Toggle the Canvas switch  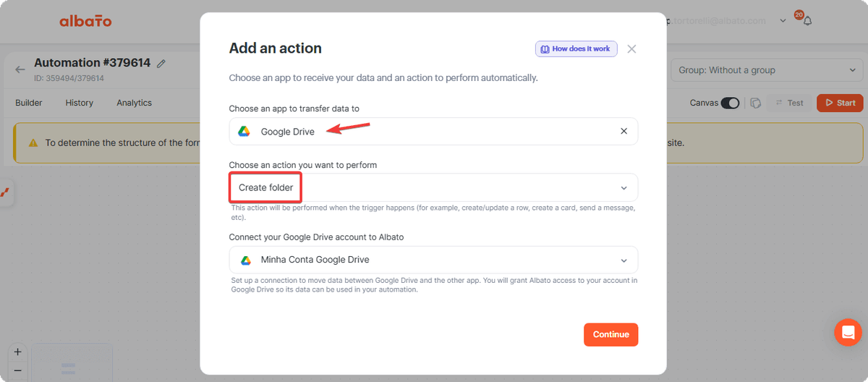pos(730,103)
